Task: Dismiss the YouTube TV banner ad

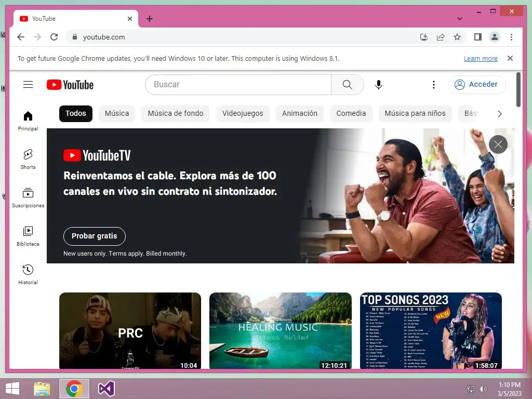Action: tap(498, 144)
